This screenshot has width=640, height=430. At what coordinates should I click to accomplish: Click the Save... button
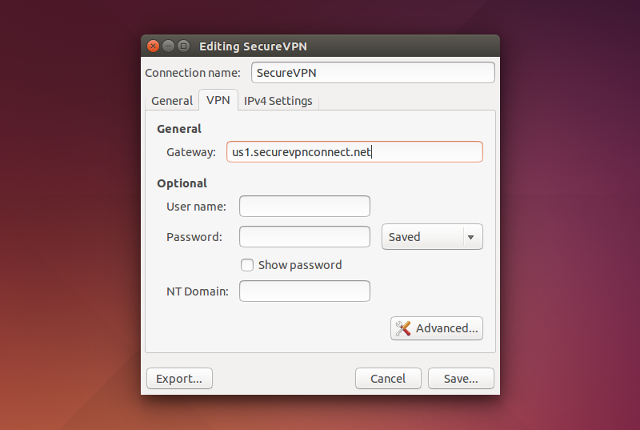pos(461,379)
